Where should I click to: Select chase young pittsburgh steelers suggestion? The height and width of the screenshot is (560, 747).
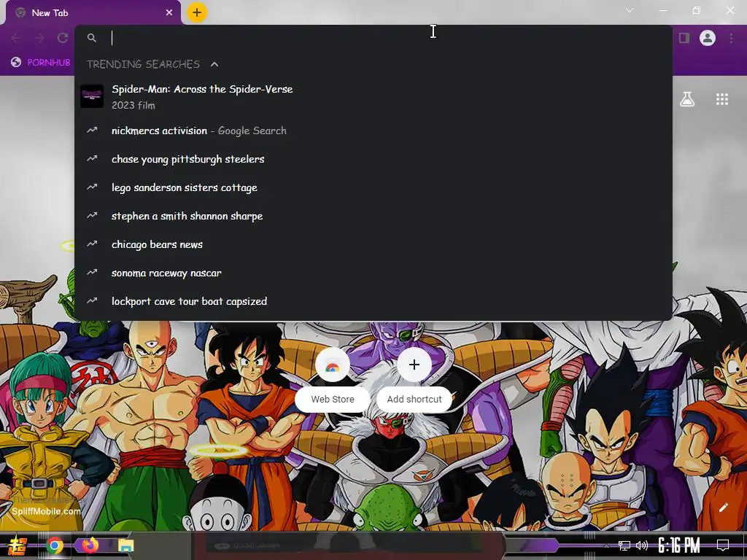[373, 159]
